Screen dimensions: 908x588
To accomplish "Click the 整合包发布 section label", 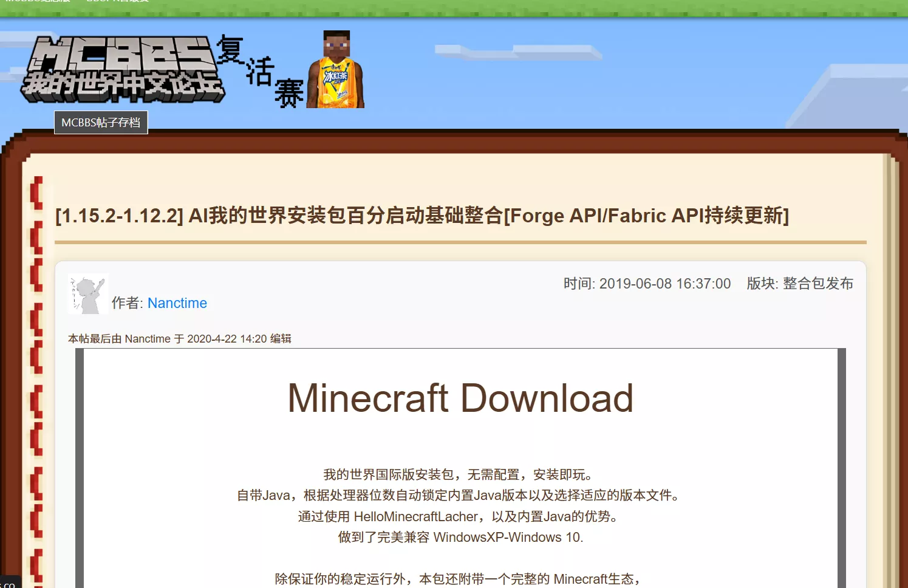I will pos(818,283).
